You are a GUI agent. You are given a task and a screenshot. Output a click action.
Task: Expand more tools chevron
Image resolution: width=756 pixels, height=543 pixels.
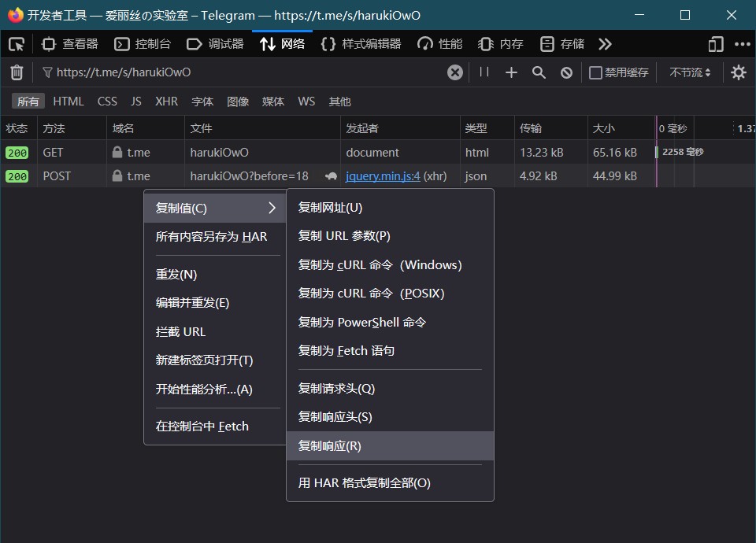point(605,44)
